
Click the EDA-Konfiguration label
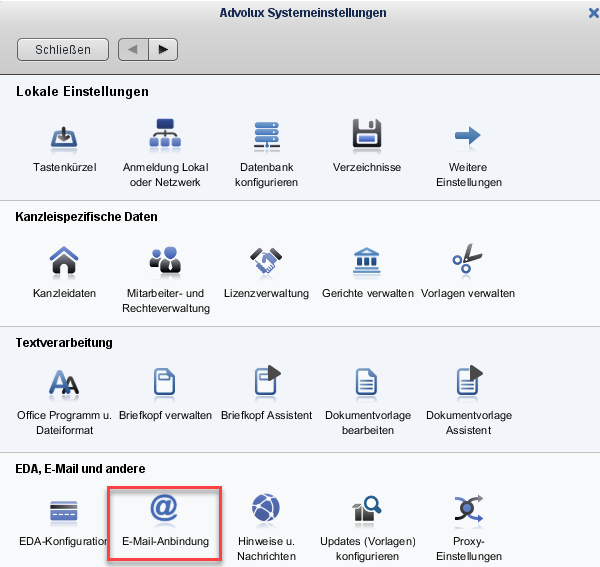coord(64,541)
